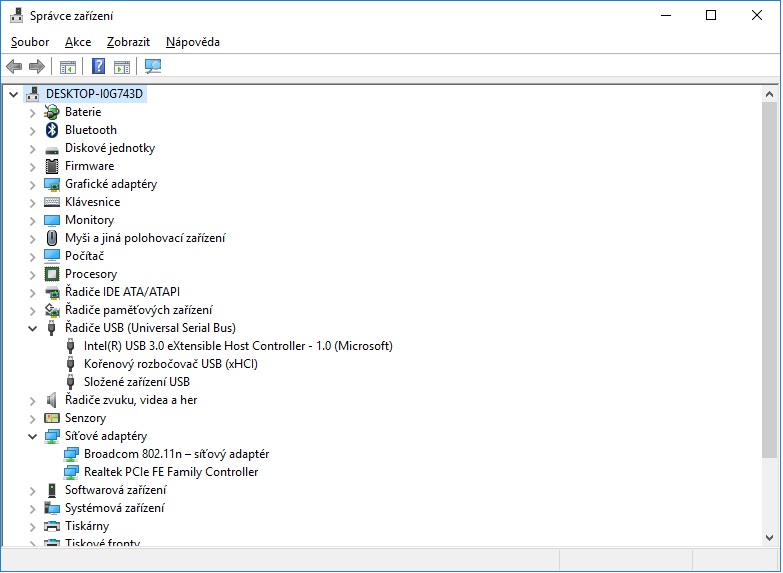Click the Monitory display icon
This screenshot has height=573, width=783.
pos(52,220)
